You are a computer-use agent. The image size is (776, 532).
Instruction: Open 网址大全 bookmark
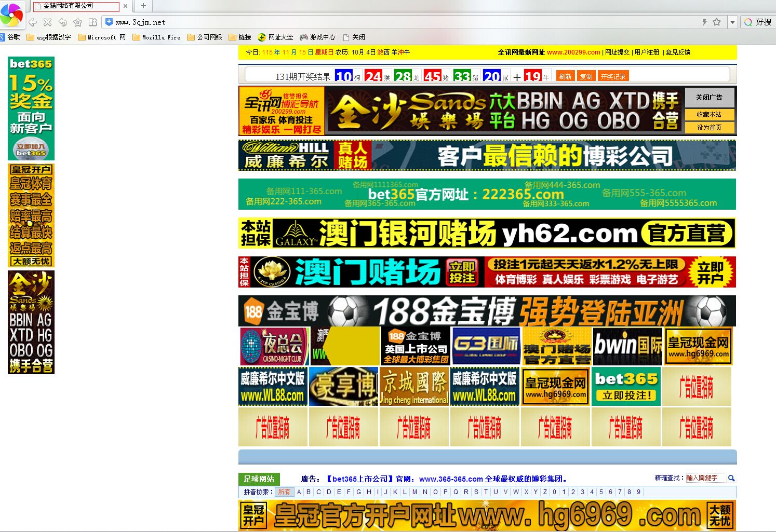276,37
